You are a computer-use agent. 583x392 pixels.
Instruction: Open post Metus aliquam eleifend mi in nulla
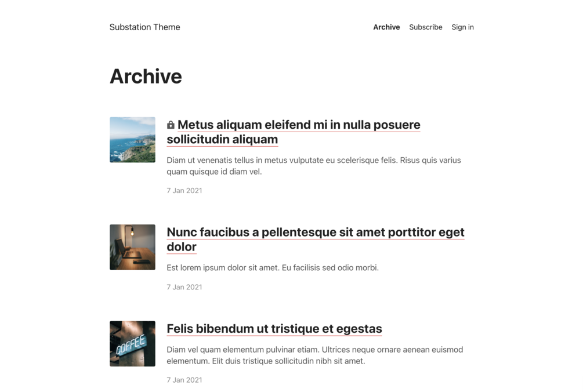point(294,132)
